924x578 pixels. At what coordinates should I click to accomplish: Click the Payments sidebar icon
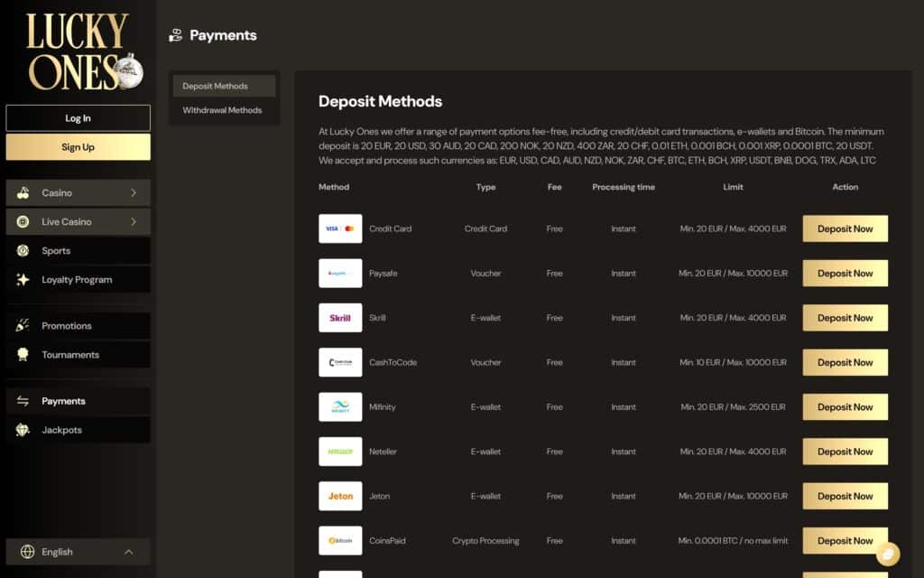pyautogui.click(x=23, y=400)
